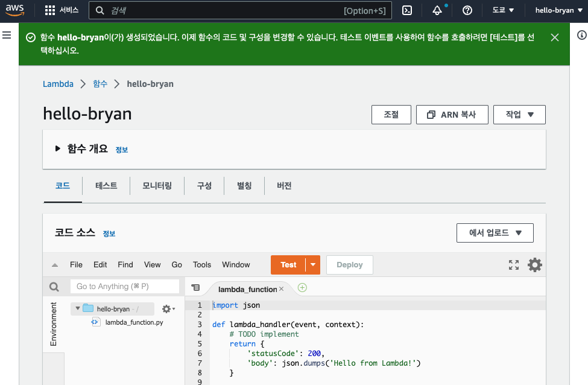Open 정보 link next to 함수 개요
This screenshot has width=588, height=385.
(122, 150)
